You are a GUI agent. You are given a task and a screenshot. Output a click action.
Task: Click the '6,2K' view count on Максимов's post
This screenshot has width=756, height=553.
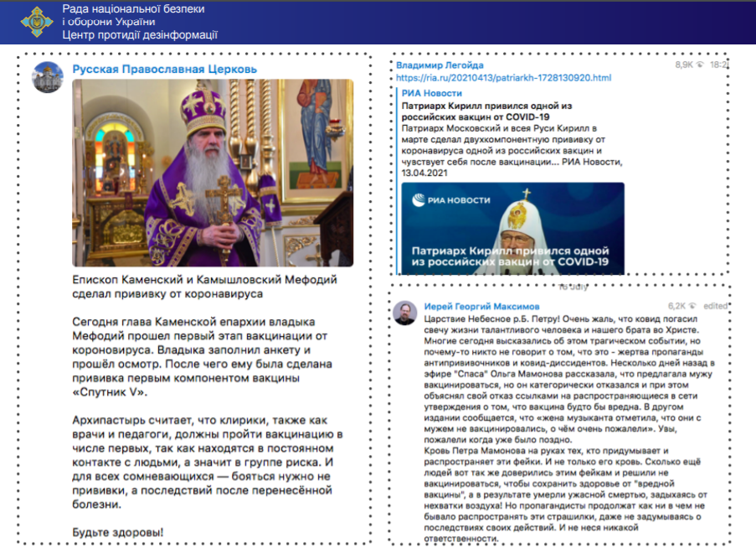coord(676,306)
